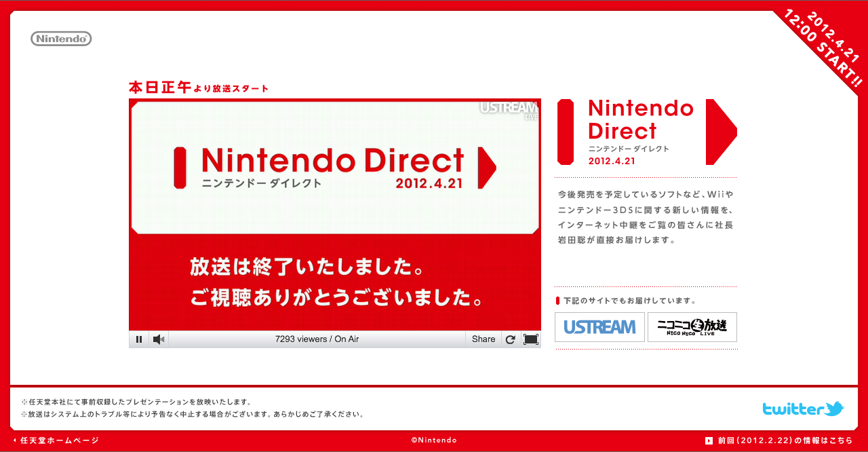
Task: Click the Nintendo logo
Action: click(x=61, y=39)
